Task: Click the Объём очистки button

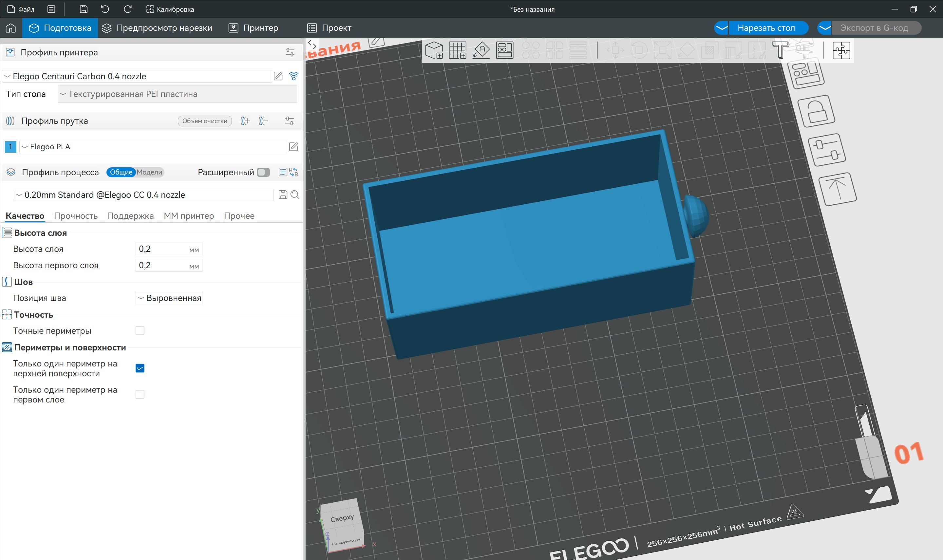Action: [x=204, y=121]
